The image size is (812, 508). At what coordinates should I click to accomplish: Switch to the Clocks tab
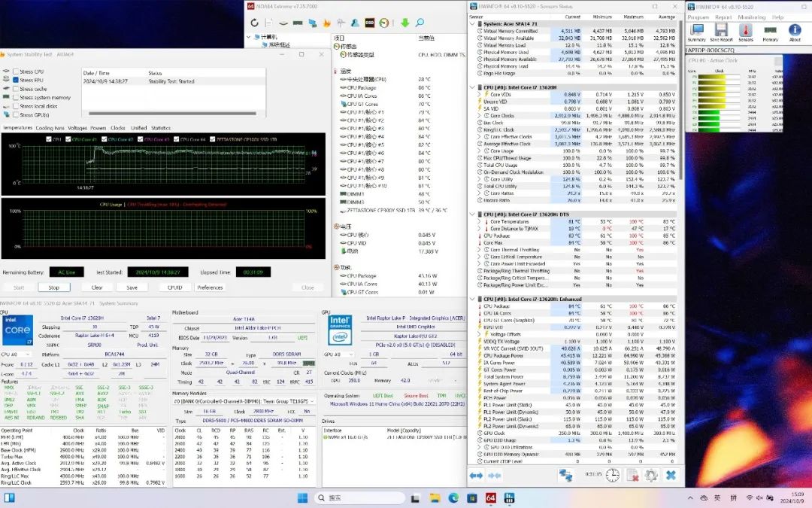coord(118,128)
